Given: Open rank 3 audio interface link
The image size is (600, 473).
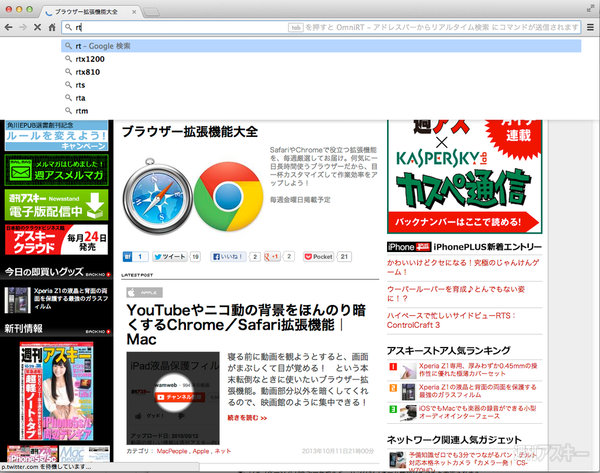Looking at the screenshot, I should click(477, 412).
